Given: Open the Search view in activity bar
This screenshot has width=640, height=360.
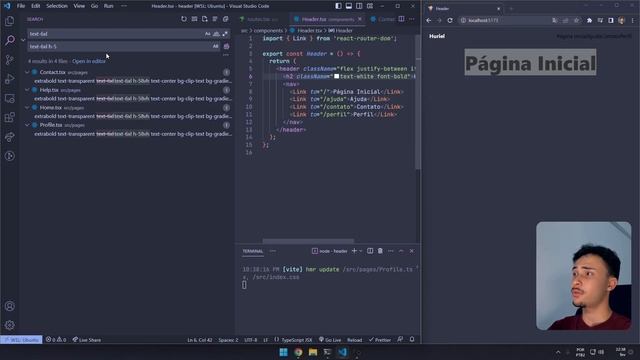Looking at the screenshot, I should click(x=9, y=40).
